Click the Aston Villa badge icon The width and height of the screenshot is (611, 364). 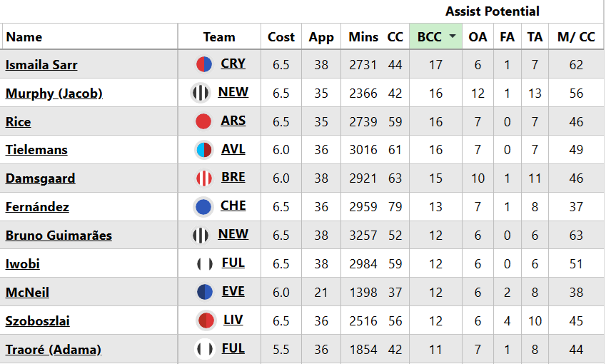pyautogui.click(x=203, y=150)
